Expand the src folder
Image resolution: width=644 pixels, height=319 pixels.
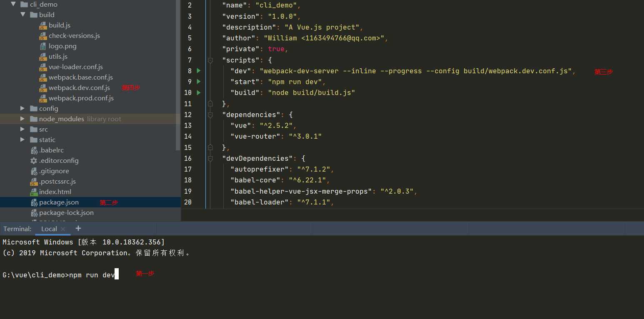tap(22, 129)
